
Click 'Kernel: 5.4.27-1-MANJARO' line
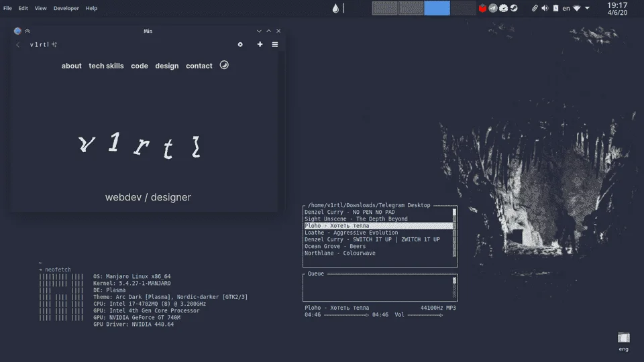[132, 283]
